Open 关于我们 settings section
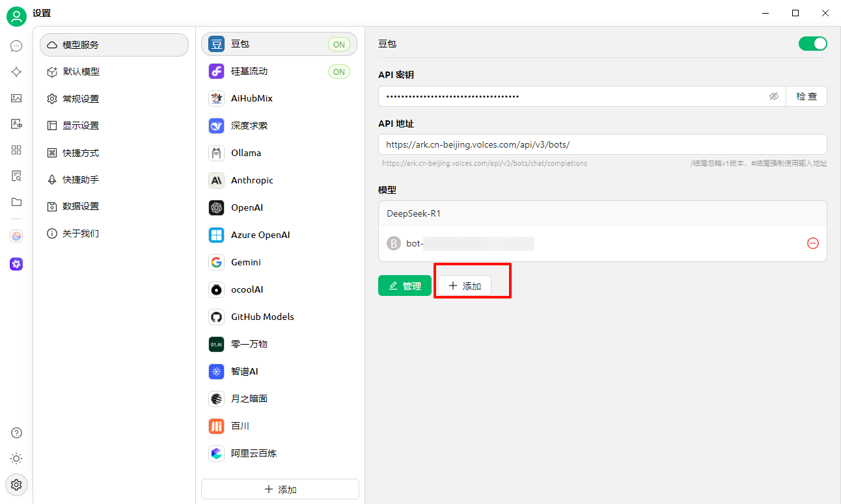The height and width of the screenshot is (504, 841). click(x=115, y=233)
